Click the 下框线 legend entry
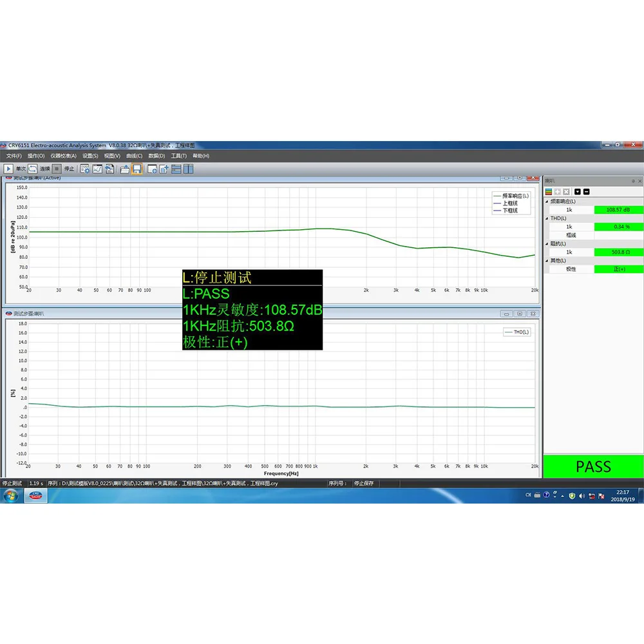 [x=506, y=211]
